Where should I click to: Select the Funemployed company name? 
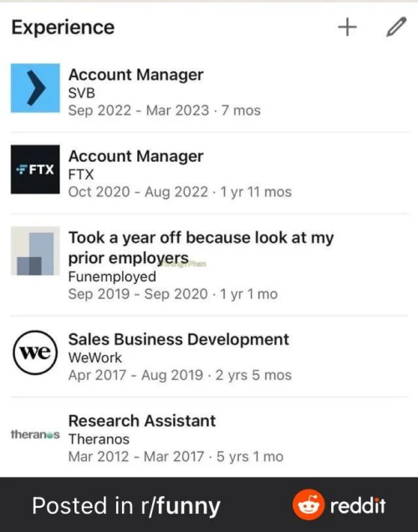[112, 277]
